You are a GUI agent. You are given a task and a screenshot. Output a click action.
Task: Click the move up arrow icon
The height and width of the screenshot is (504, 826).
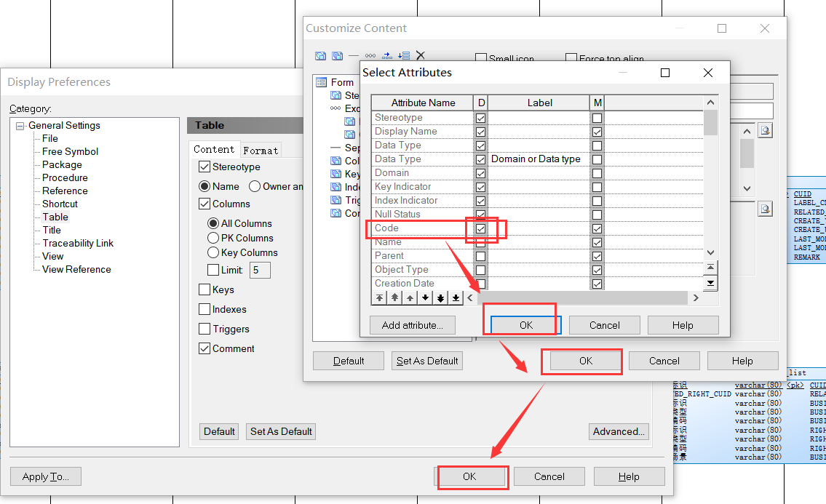pos(410,297)
